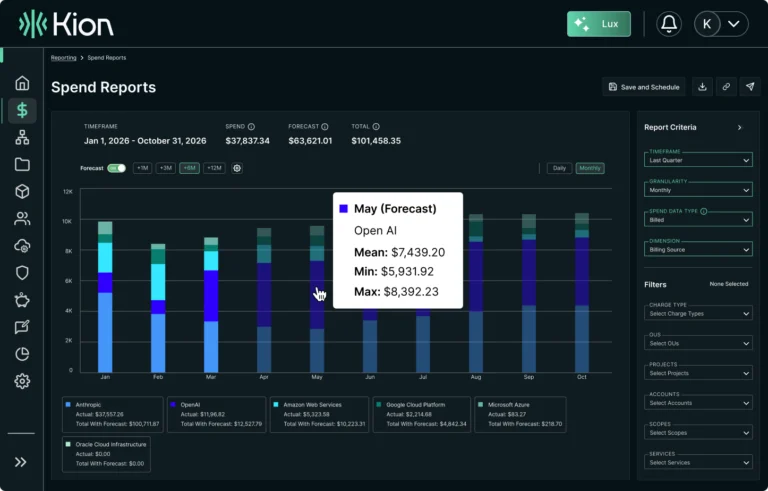
Task: Open the Timeframe Last Quarter dropdown
Action: (x=698, y=160)
